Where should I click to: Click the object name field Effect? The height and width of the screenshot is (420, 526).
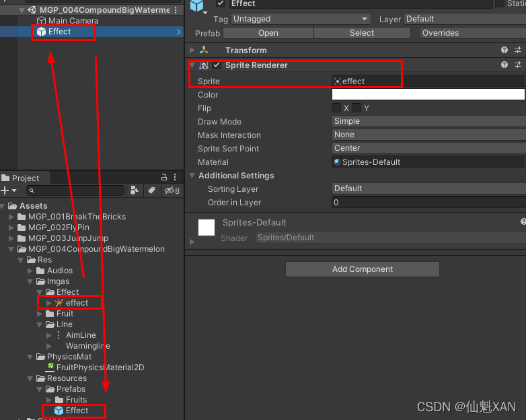pos(361,3)
